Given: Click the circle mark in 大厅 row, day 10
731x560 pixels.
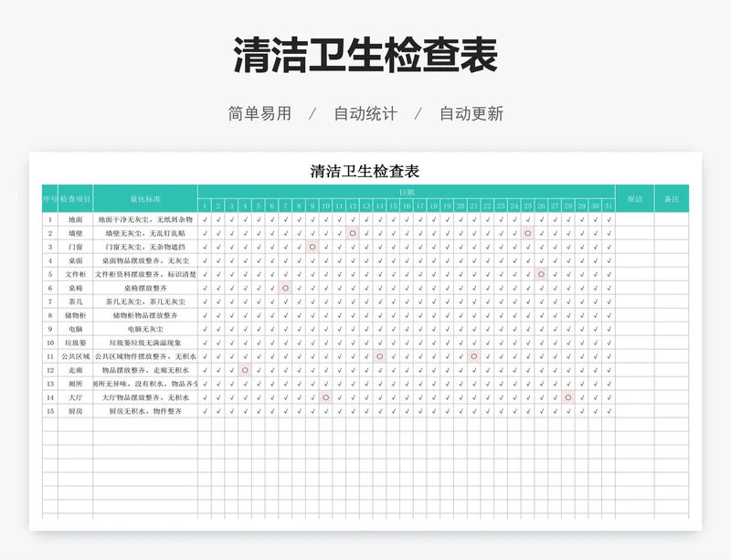Looking at the screenshot, I should [x=326, y=397].
